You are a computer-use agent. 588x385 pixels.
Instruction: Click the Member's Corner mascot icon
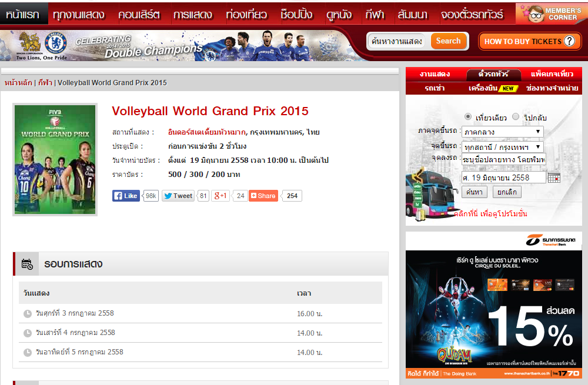click(x=536, y=14)
